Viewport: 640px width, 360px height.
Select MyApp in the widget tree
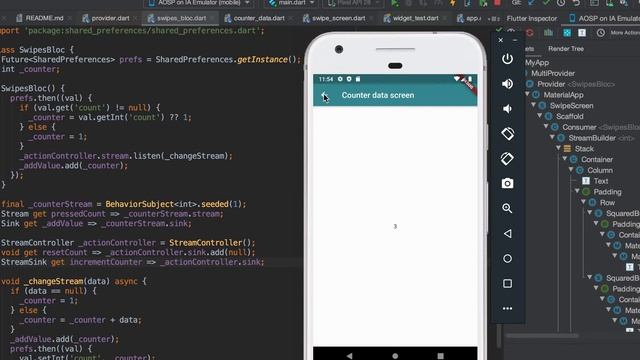click(x=537, y=62)
